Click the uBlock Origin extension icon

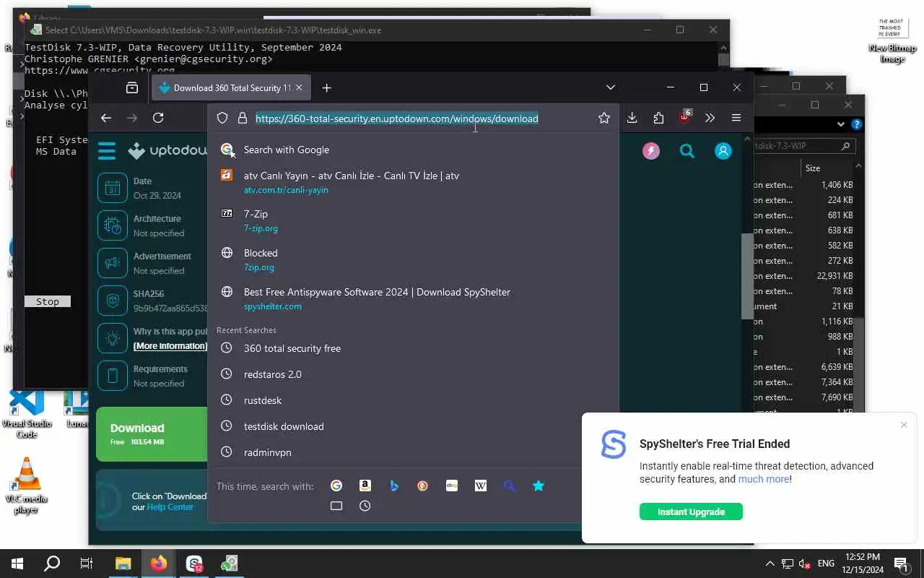pyautogui.click(x=684, y=117)
